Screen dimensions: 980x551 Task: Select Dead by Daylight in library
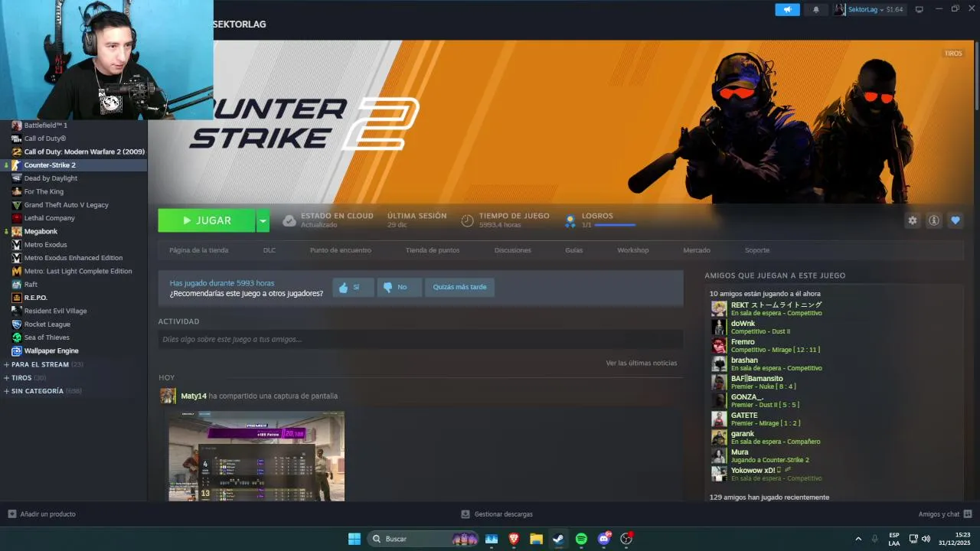coord(73,178)
